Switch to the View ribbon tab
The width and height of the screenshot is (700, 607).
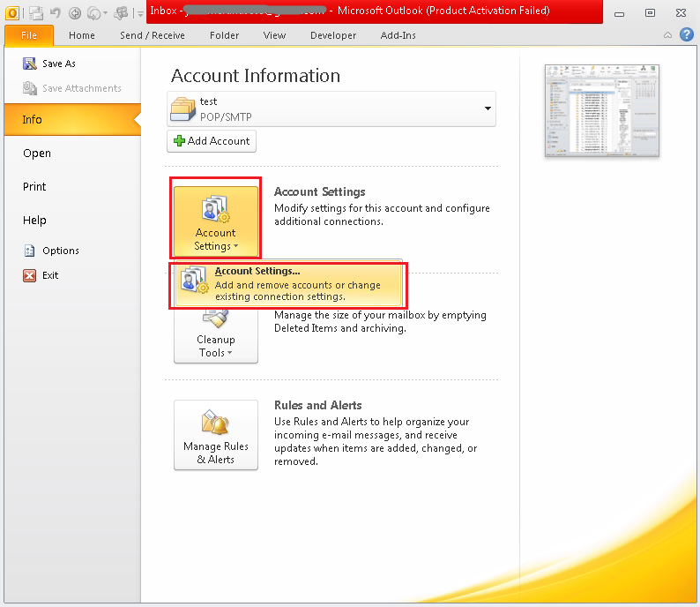(x=274, y=35)
